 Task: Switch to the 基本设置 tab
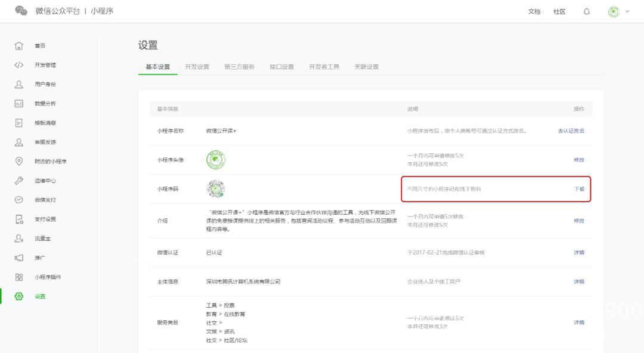[157, 67]
